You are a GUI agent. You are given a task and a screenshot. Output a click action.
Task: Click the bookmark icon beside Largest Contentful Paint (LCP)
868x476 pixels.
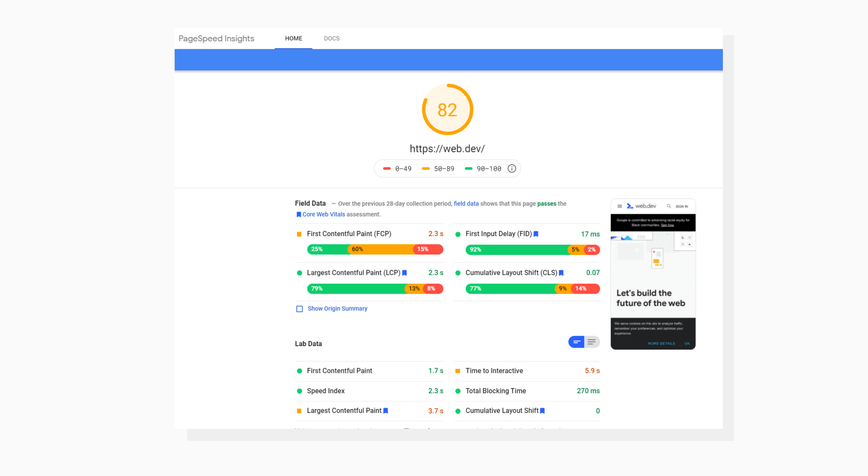tap(404, 273)
